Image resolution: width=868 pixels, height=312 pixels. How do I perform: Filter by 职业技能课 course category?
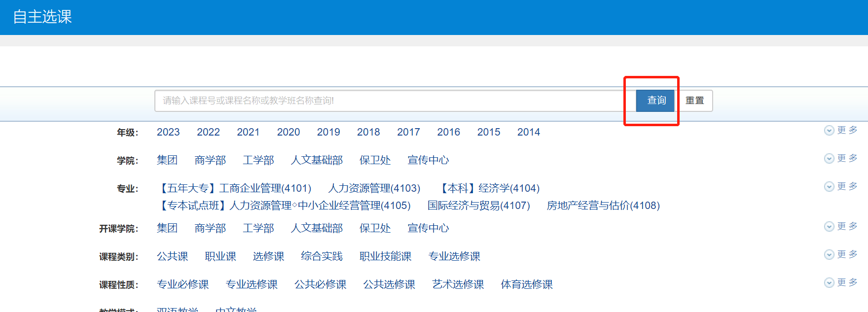pos(385,256)
